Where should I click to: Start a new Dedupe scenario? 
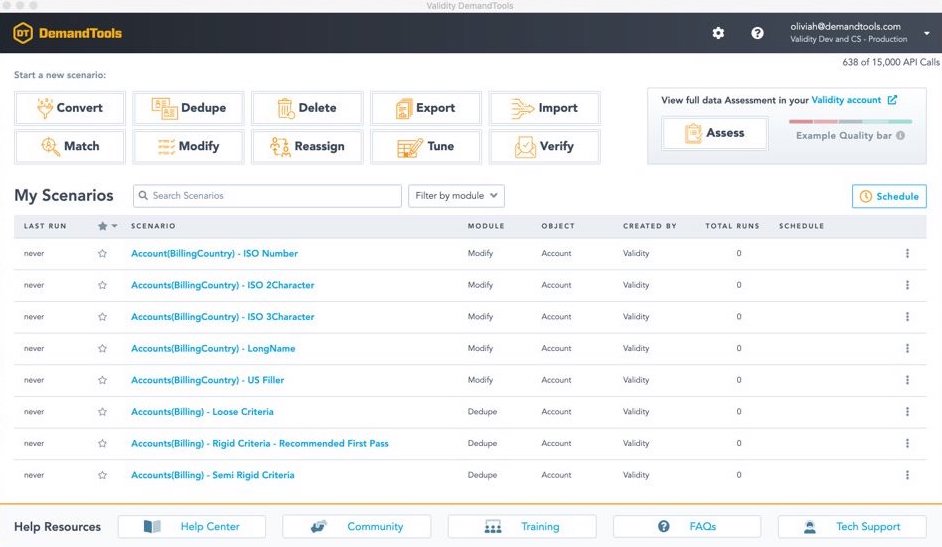[188, 108]
